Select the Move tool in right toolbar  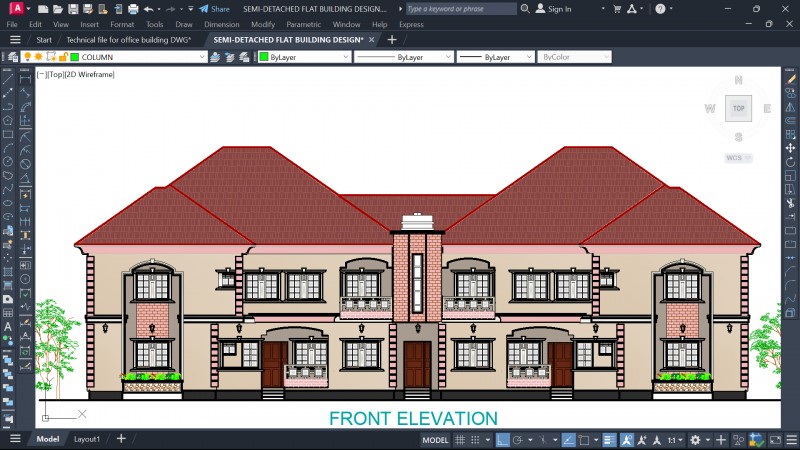790,148
